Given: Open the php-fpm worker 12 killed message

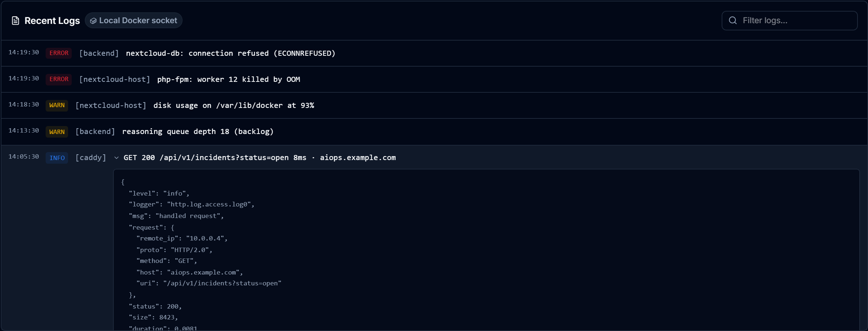Looking at the screenshot, I should (229, 79).
